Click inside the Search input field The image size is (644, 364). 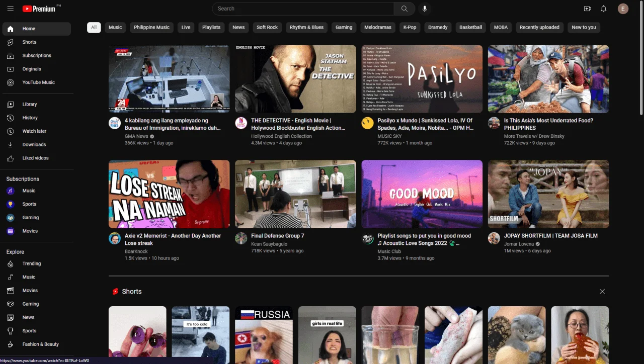[303, 9]
